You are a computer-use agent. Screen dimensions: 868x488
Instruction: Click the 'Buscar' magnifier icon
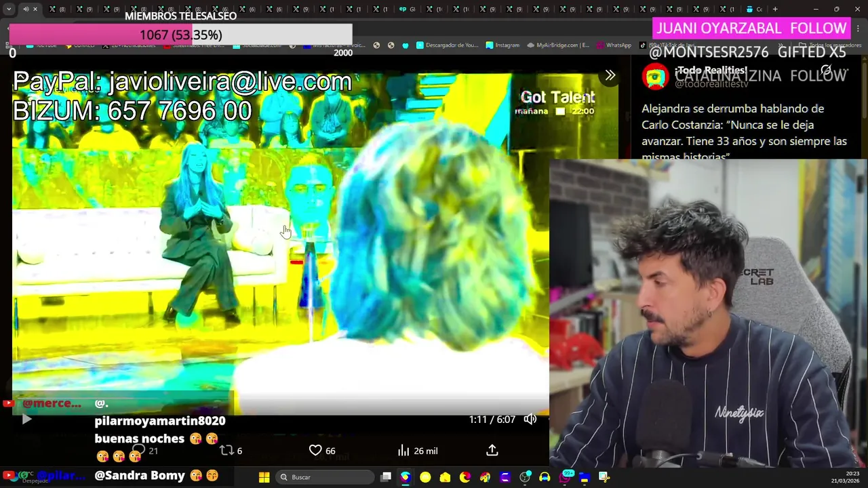pos(284,477)
